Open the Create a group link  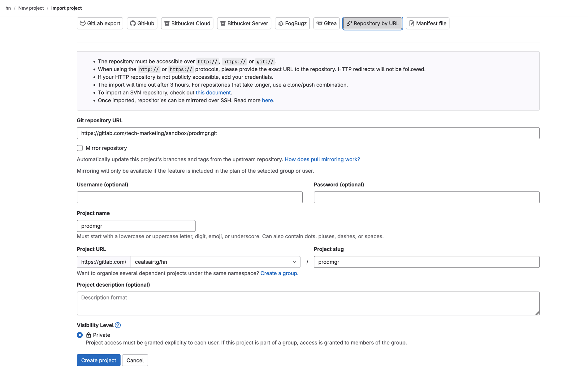279,273
